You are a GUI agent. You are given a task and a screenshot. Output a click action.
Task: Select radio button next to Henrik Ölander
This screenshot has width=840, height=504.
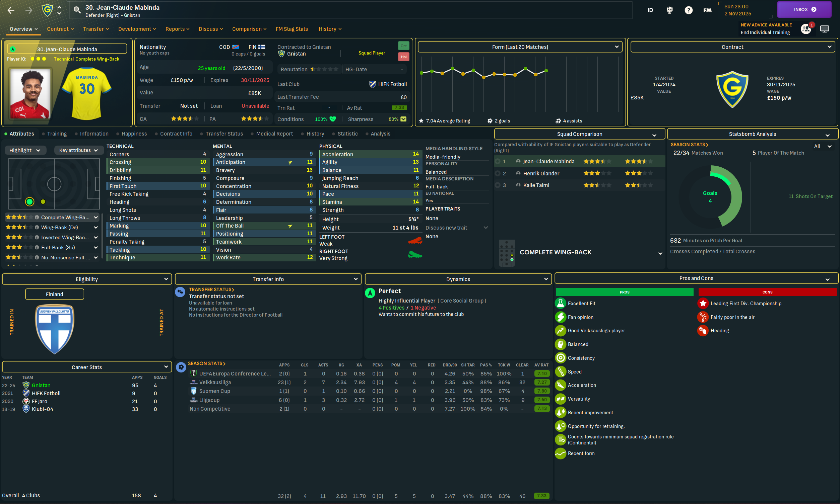(x=498, y=174)
